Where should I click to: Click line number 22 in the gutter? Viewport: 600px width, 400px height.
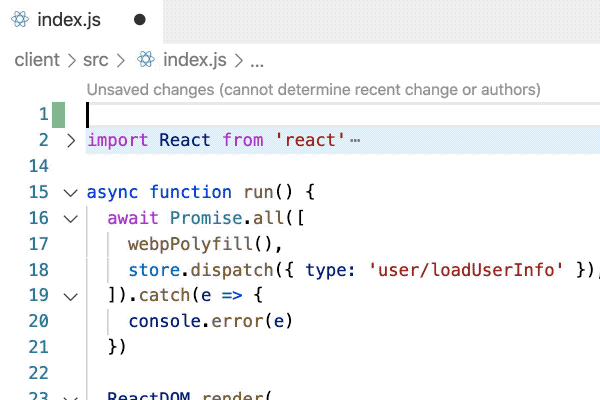coord(39,373)
